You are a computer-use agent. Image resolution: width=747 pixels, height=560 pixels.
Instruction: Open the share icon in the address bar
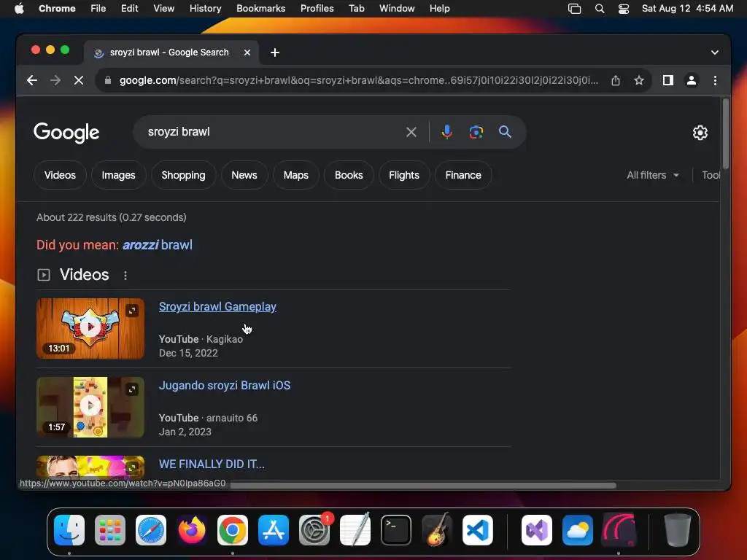tap(616, 80)
